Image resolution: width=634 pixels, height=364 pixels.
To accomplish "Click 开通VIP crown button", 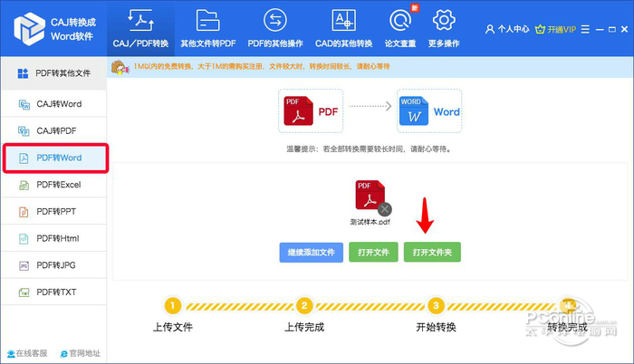I will coord(555,29).
